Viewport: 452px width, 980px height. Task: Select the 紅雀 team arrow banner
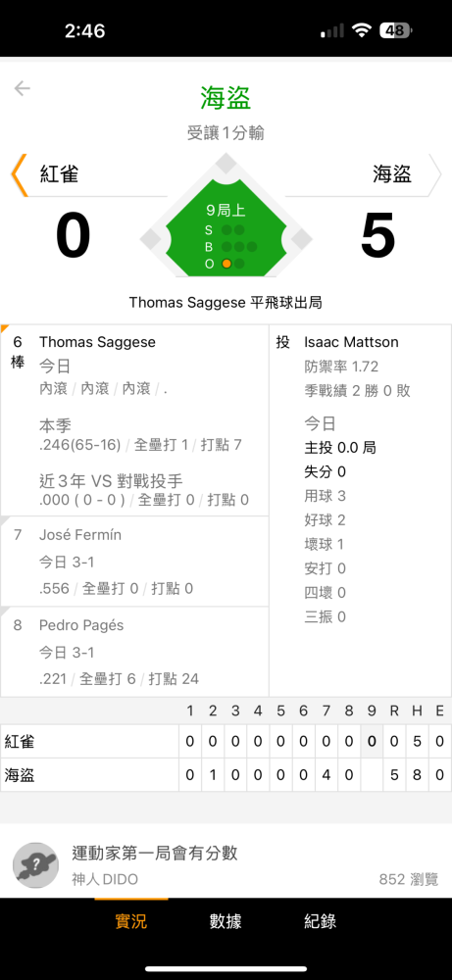89,174
